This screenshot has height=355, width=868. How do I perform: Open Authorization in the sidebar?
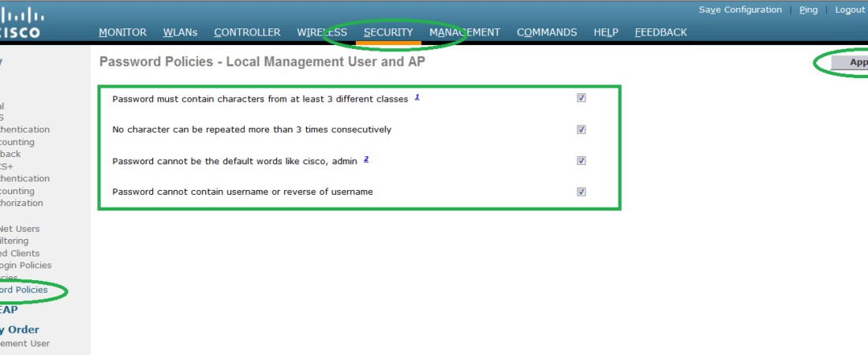(21, 203)
